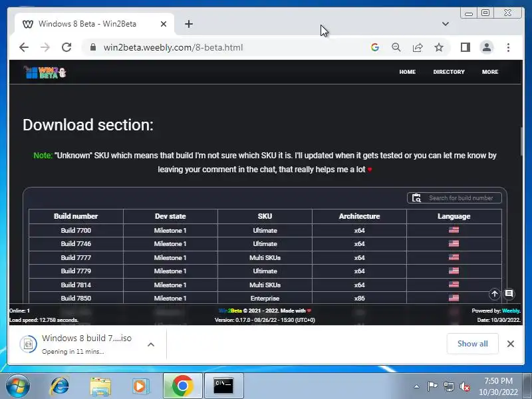Click the muted volume tray icon
This screenshot has height=399, width=532.
coord(464,386)
